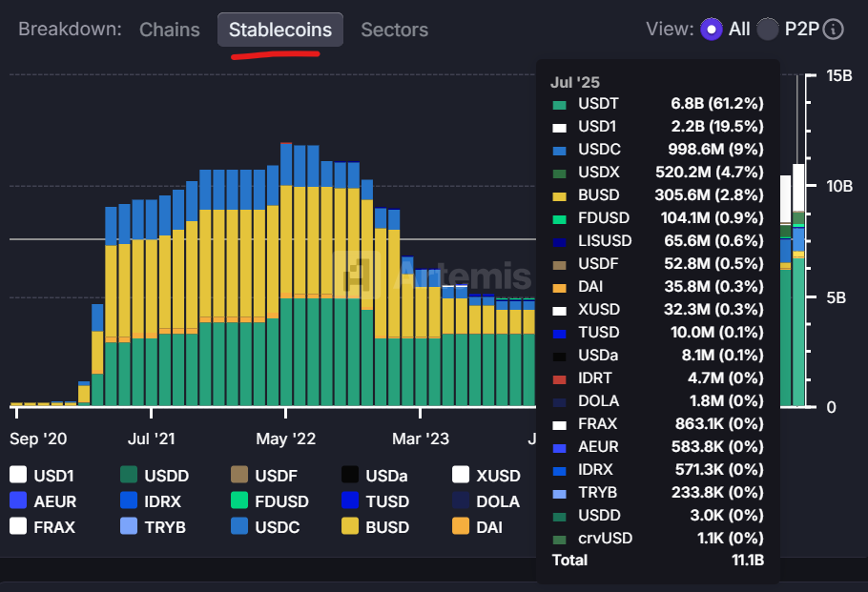The width and height of the screenshot is (868, 592).
Task: Hide the USDF series in legend
Action: pyautogui.click(x=239, y=475)
